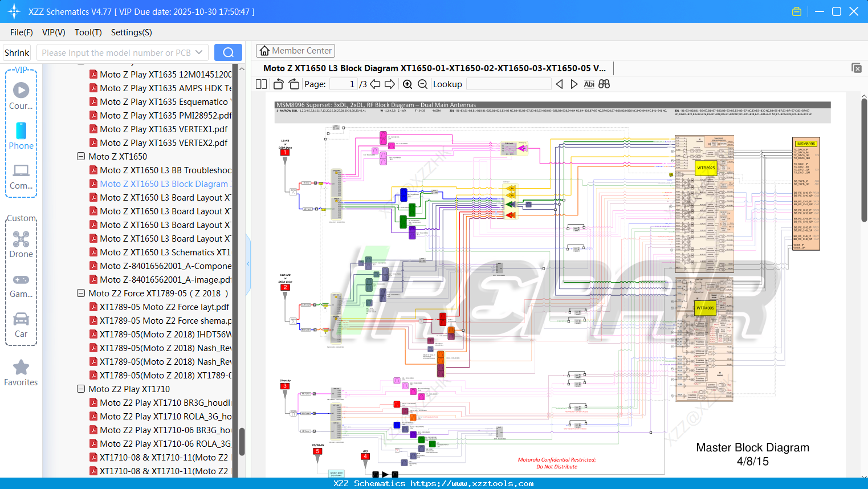Open the model number dropdown arrow
The image size is (868, 489).
coord(199,52)
